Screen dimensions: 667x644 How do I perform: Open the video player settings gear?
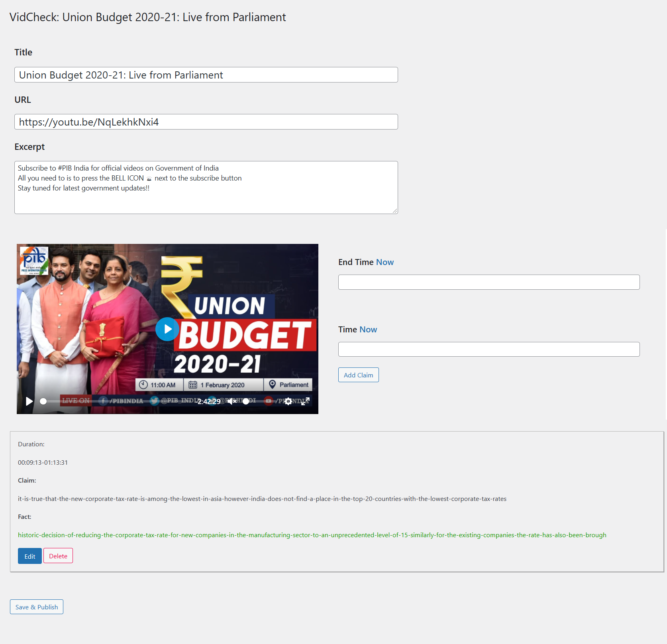pos(288,401)
